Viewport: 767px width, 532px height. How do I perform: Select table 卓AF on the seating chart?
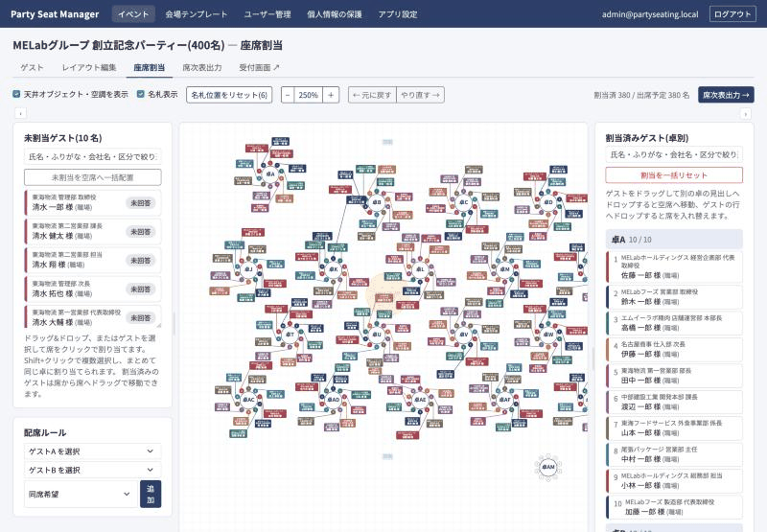[505, 400]
